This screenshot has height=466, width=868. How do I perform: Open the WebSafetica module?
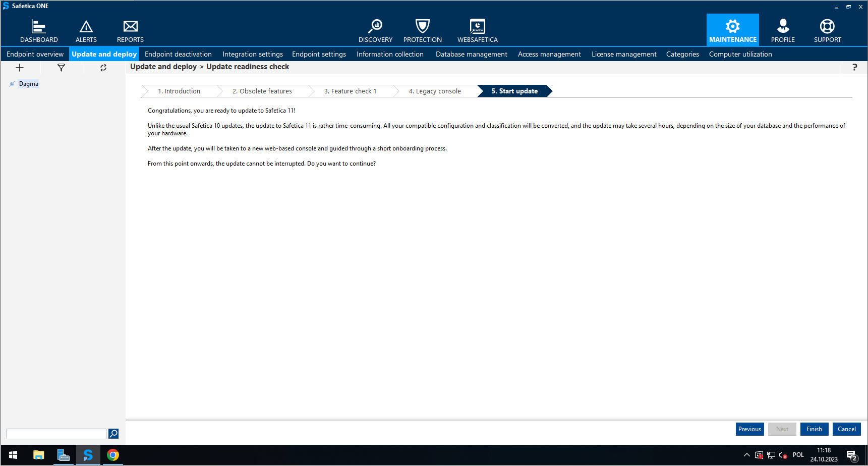[477, 31]
